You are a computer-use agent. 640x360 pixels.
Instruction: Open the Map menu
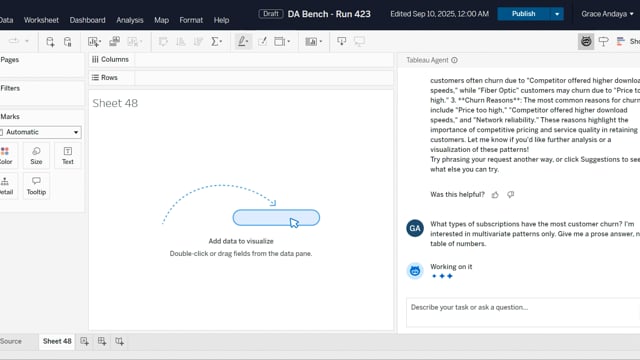(x=161, y=20)
